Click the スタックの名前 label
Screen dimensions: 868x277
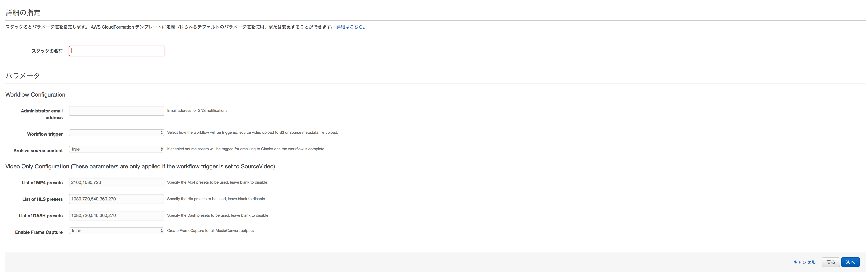coord(47,51)
